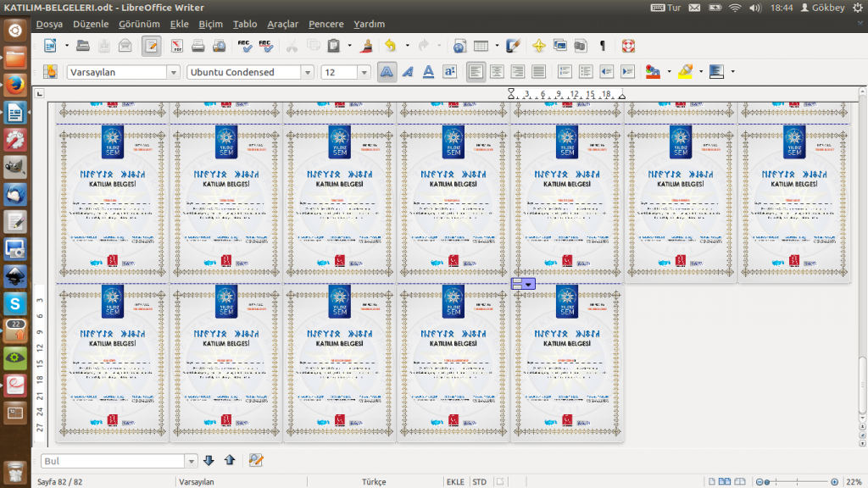Click the Export as PDF icon
868x488 pixels.
[177, 46]
